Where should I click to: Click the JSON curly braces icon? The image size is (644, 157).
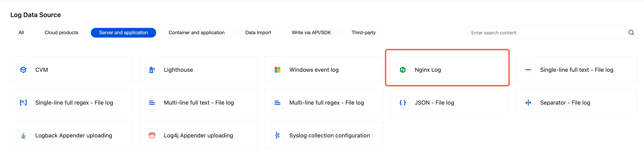tap(402, 103)
